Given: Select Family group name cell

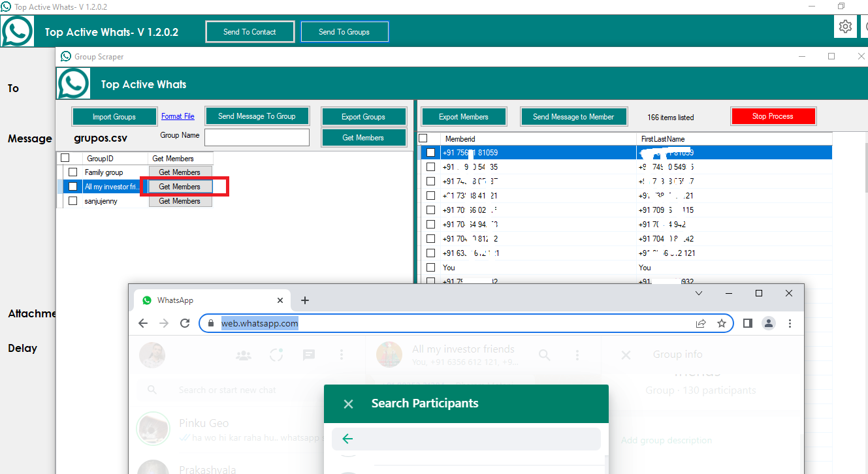Looking at the screenshot, I should click(x=116, y=172).
